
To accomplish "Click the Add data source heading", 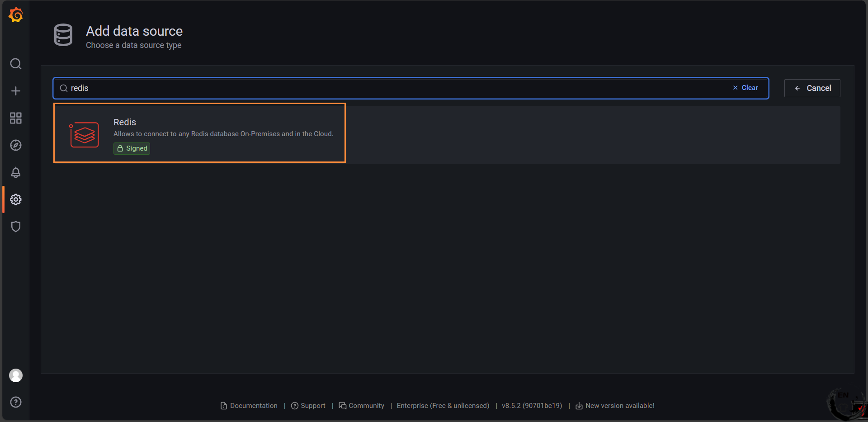I will [x=134, y=31].
